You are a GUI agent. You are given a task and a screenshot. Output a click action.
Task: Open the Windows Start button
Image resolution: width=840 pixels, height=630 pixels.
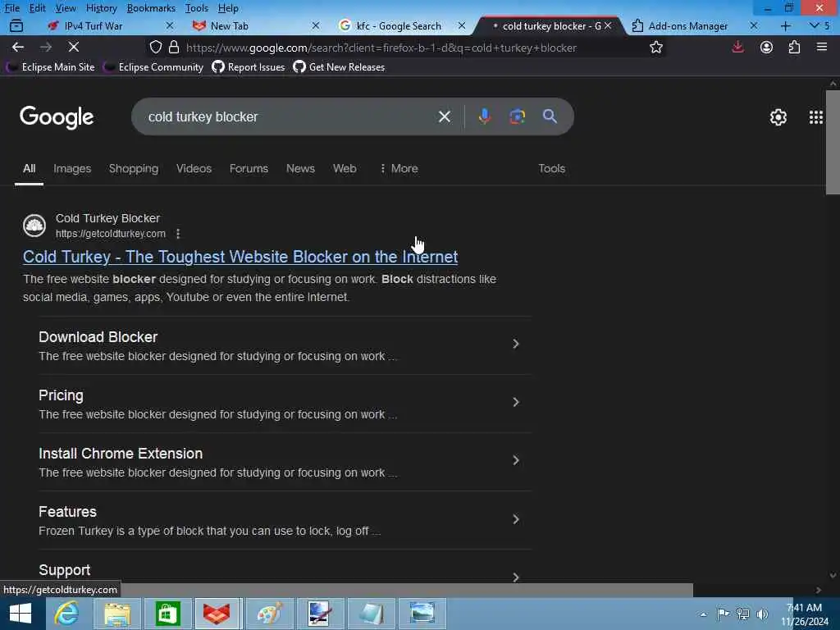coord(21,614)
